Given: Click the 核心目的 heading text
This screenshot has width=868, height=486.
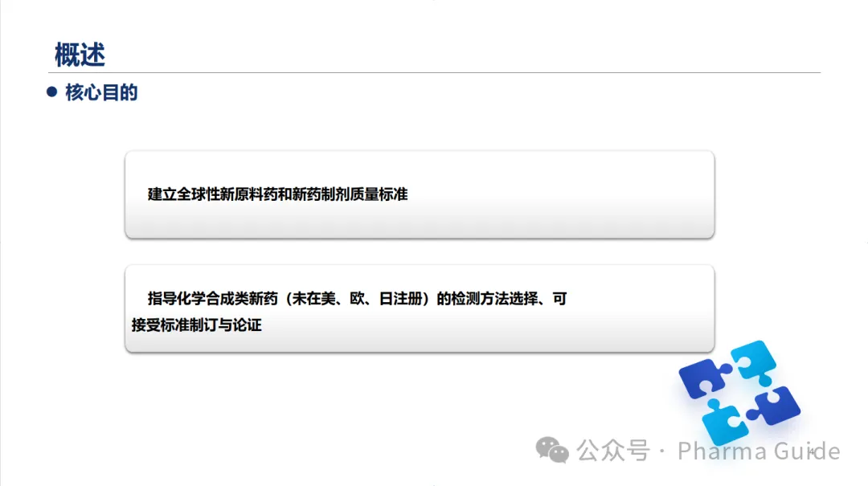Looking at the screenshot, I should click(x=101, y=92).
